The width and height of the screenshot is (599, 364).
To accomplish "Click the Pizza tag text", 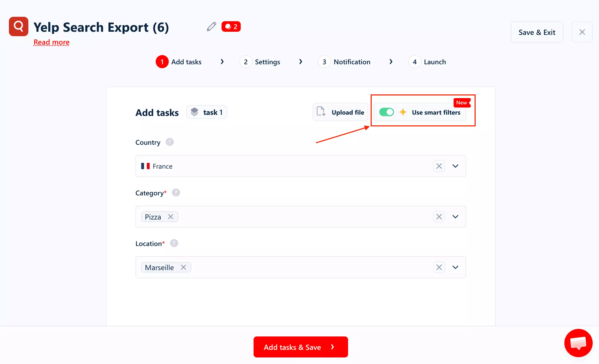I will point(153,217).
